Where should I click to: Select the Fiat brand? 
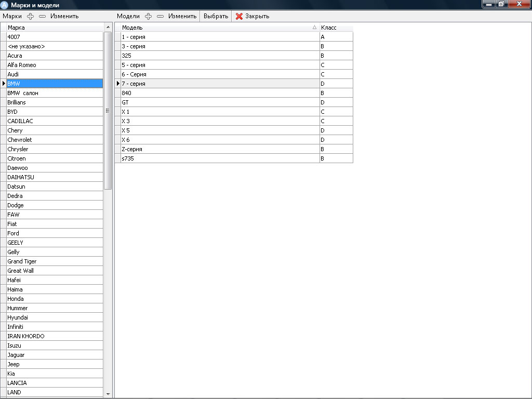55,224
